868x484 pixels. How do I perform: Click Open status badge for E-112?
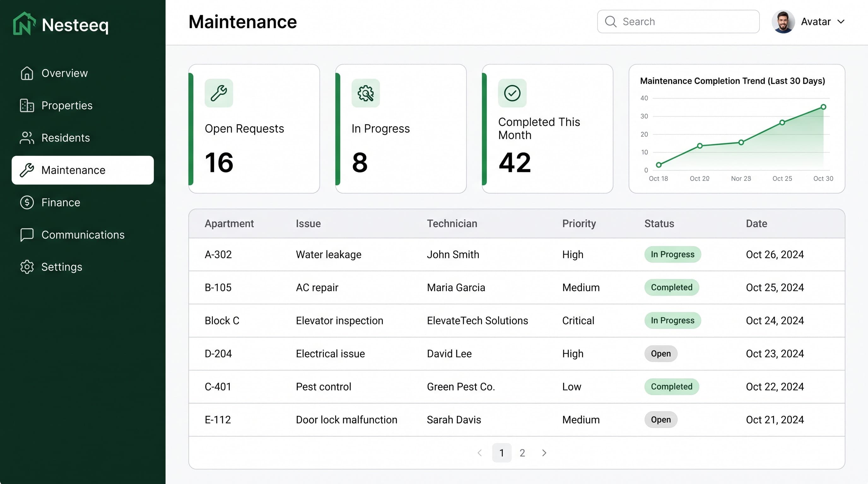coord(661,420)
